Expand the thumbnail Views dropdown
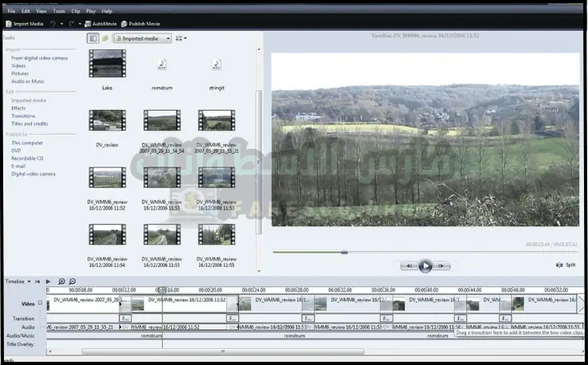This screenshot has width=588, height=365. [181, 37]
